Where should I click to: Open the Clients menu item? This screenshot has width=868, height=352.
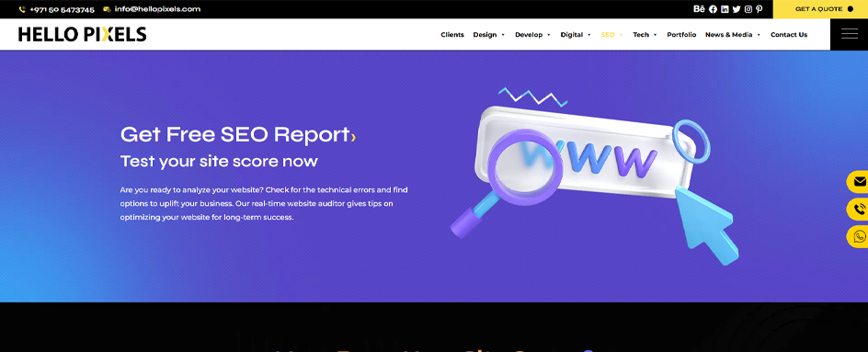click(452, 34)
